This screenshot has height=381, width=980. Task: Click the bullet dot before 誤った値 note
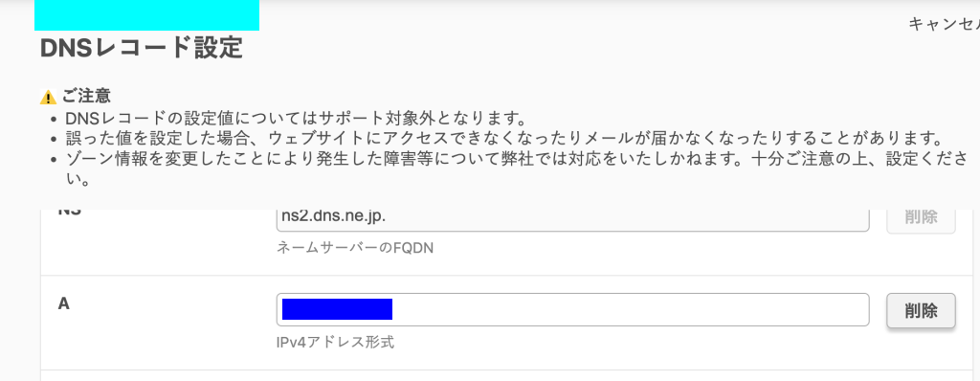54,138
